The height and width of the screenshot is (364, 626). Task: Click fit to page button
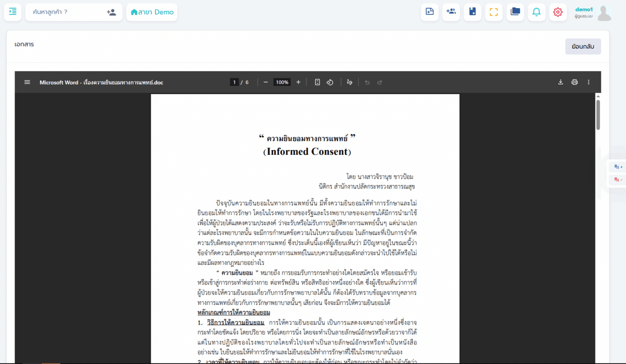(x=318, y=82)
